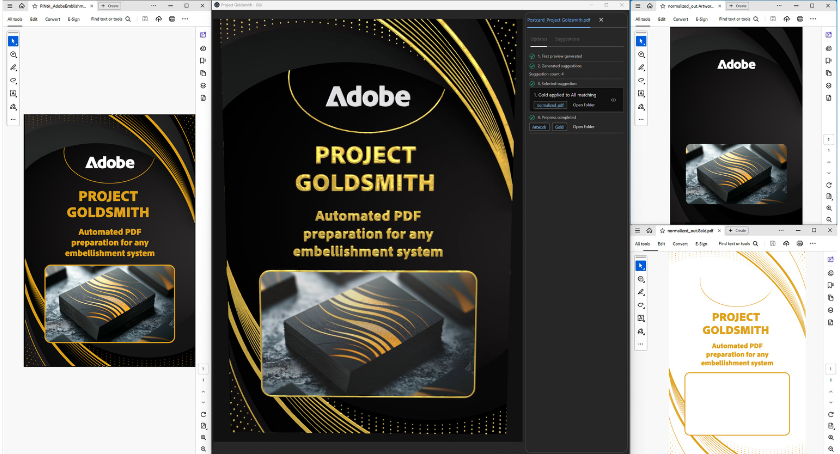The width and height of the screenshot is (840, 454).
Task: Click the Gold output button
Action: pyautogui.click(x=559, y=127)
